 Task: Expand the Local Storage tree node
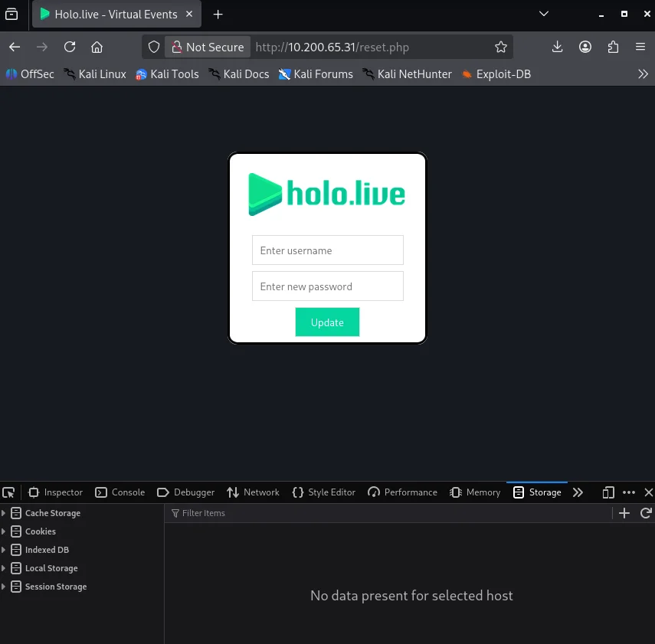pos(4,568)
